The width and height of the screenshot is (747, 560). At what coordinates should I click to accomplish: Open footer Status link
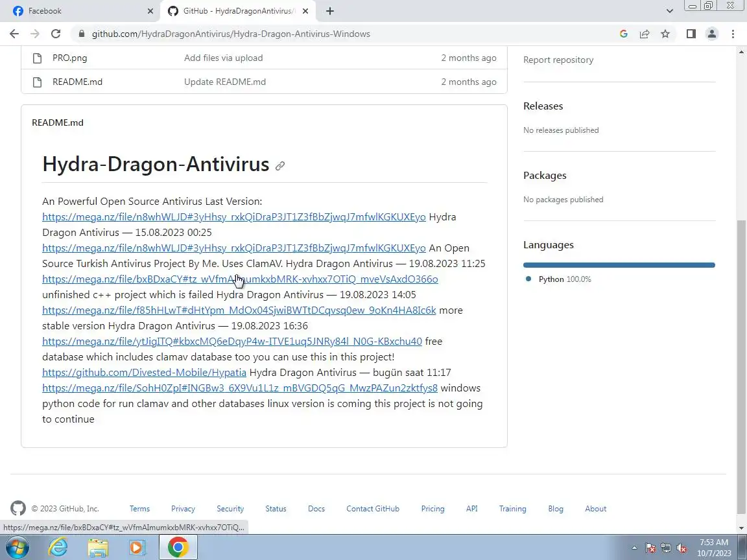tap(276, 509)
